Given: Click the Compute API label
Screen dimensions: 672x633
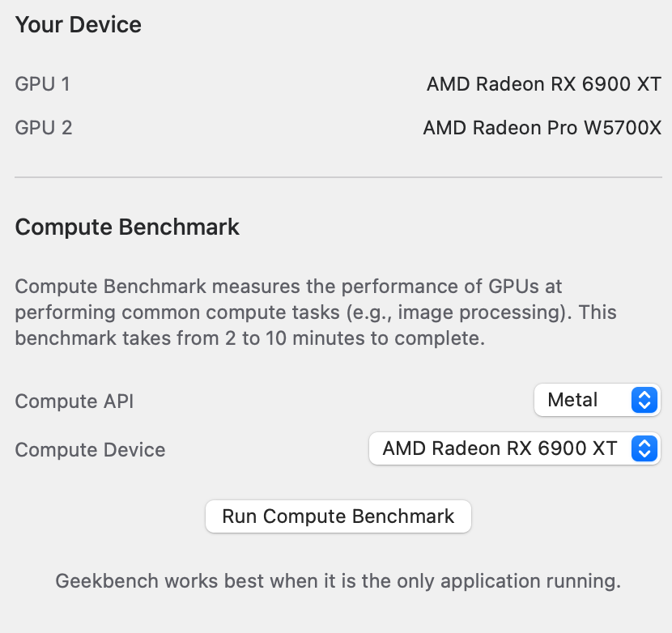Looking at the screenshot, I should pos(74,401).
